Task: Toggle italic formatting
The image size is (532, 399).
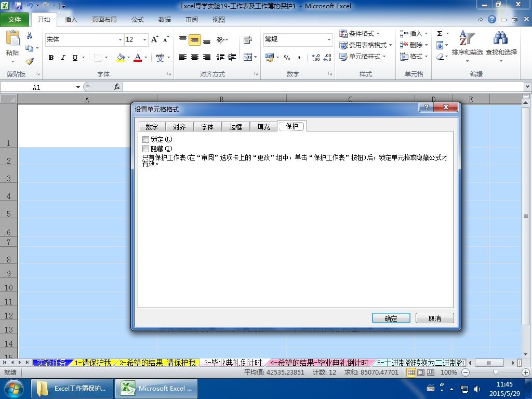Action: coord(63,57)
